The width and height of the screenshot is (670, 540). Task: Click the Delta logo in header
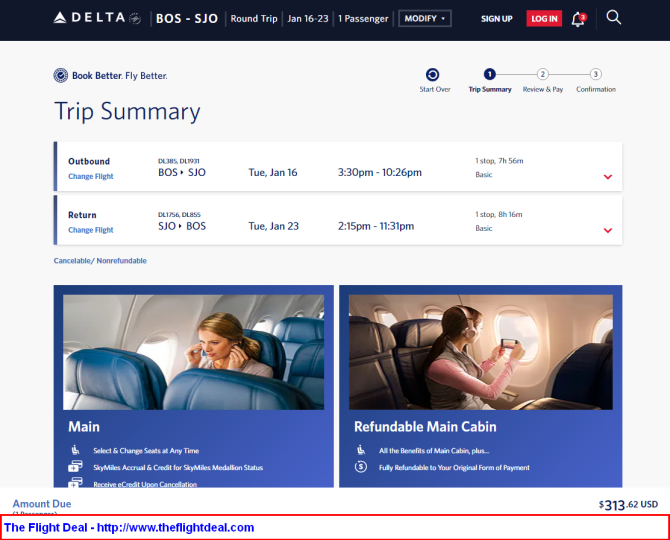click(x=97, y=18)
